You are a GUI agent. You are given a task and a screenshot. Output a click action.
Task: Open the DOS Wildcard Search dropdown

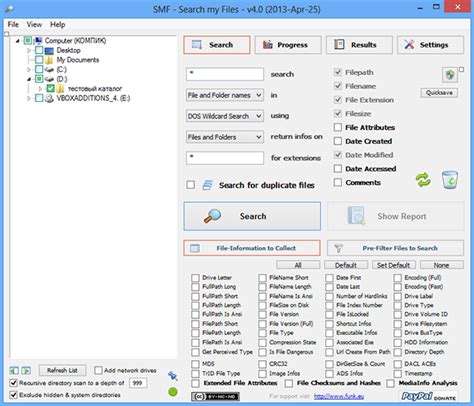click(x=225, y=116)
